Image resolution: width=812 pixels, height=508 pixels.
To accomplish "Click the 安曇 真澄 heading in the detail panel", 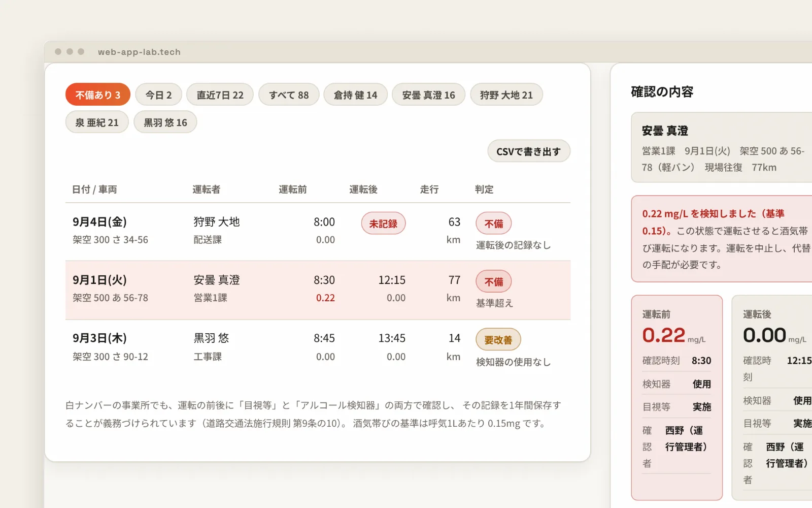I will click(665, 131).
